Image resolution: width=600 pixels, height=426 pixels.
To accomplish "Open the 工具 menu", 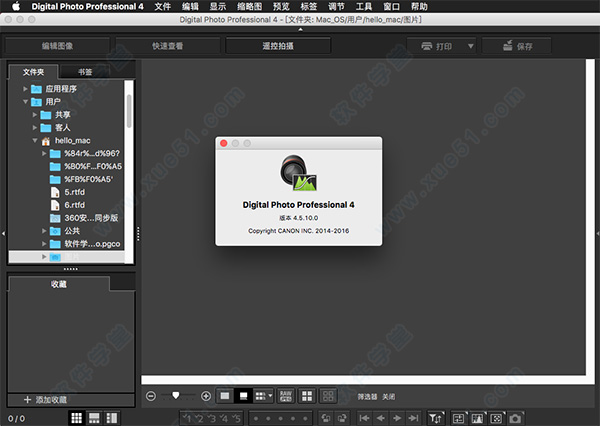I will [x=364, y=7].
